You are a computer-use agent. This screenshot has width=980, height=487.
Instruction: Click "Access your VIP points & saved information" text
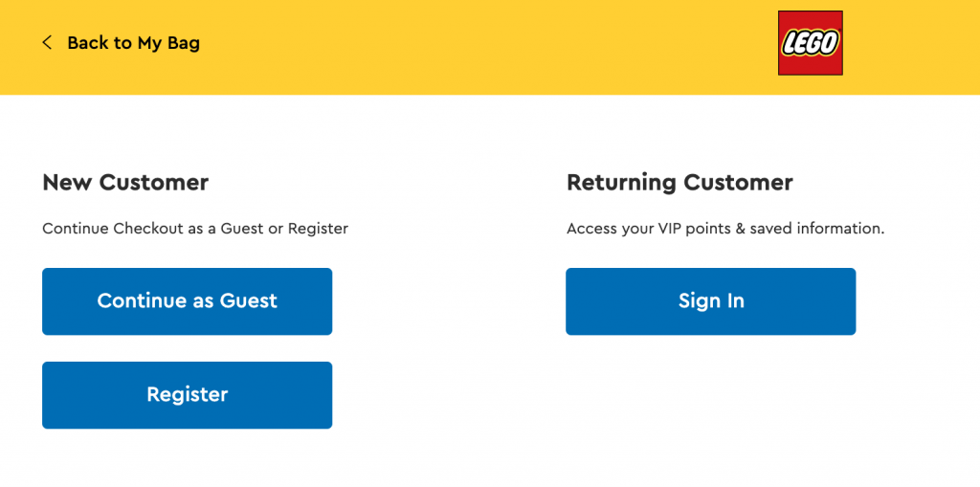coord(725,229)
